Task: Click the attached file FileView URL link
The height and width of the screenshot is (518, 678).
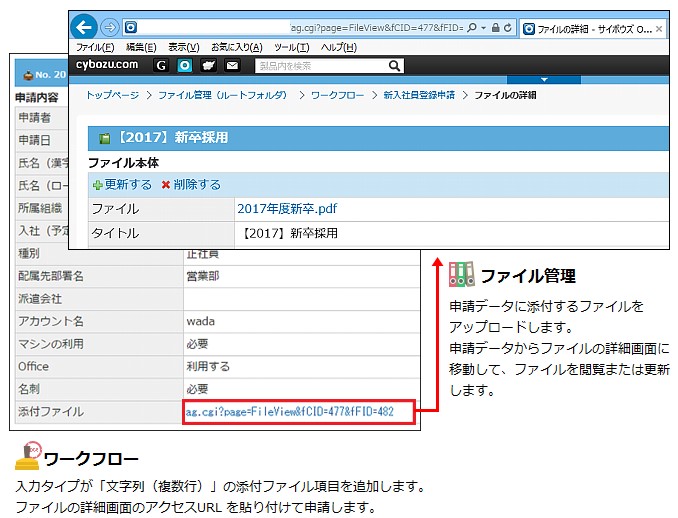Action: (x=290, y=411)
